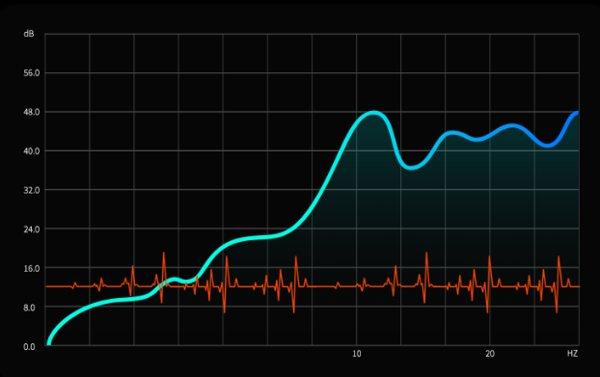The width and height of the screenshot is (600, 377).
Task: Click the dB axis unit label
Action: 29,34
